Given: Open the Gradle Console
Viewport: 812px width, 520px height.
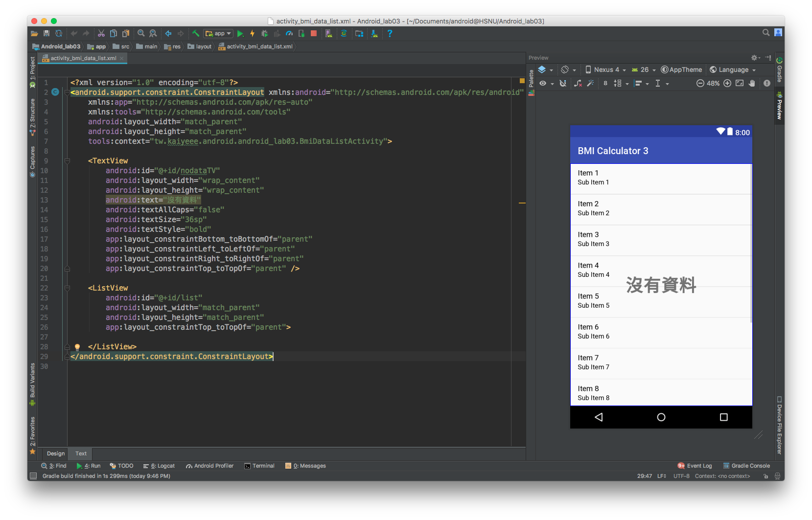Looking at the screenshot, I should (x=746, y=466).
